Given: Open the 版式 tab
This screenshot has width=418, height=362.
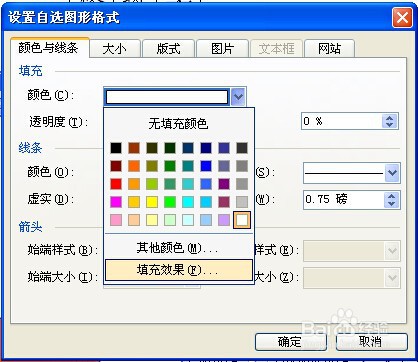Looking at the screenshot, I should pyautogui.click(x=168, y=49).
